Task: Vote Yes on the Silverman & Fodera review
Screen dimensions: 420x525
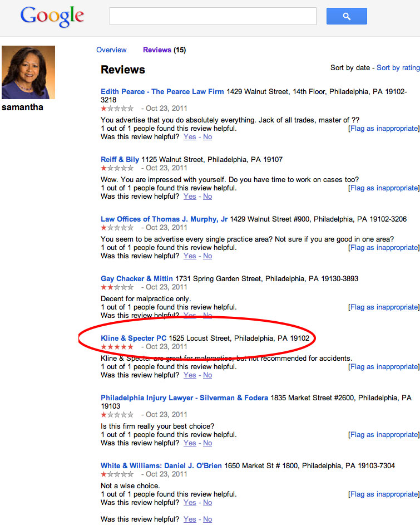Action: pos(190,443)
